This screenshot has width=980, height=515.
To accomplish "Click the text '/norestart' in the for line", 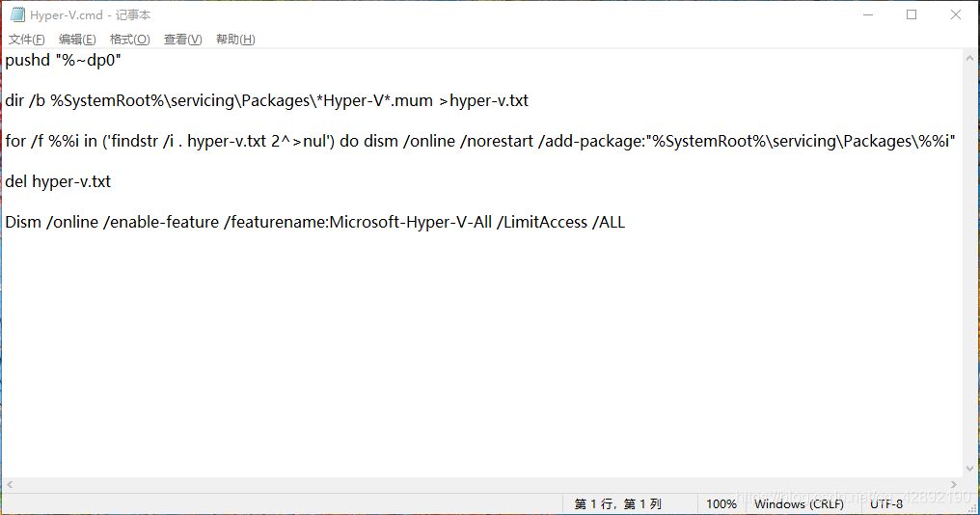I will coord(496,141).
